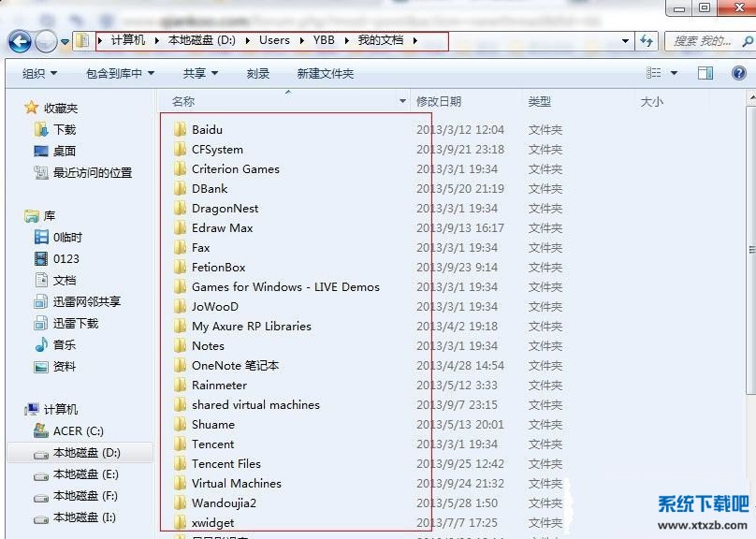Screen dimensions: 756x539
Task: Click YBB in the address path
Action: (324, 41)
